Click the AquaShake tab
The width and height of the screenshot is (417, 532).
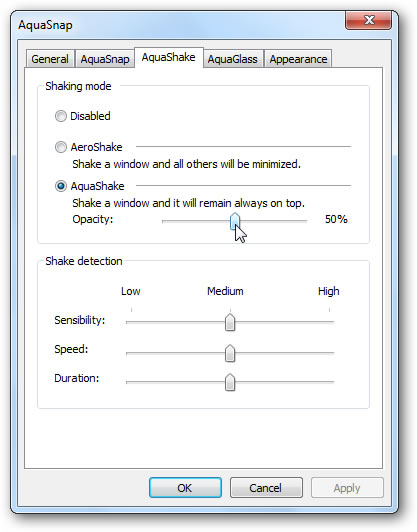(x=169, y=57)
